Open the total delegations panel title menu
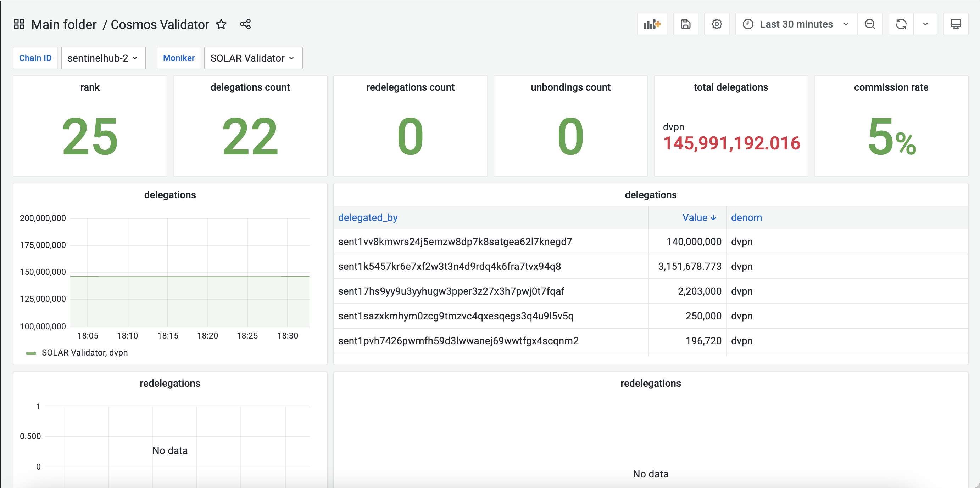Image resolution: width=980 pixels, height=488 pixels. pyautogui.click(x=730, y=87)
